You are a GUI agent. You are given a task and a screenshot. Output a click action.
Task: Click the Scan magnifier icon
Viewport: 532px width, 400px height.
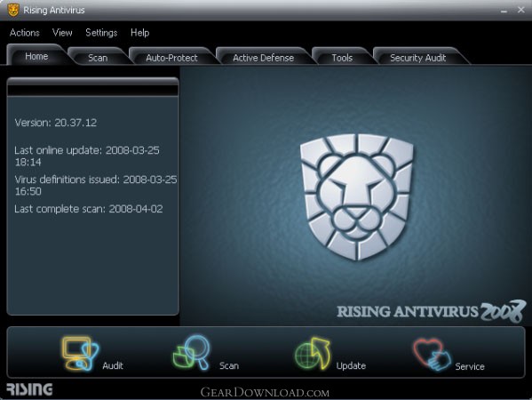tap(192, 352)
